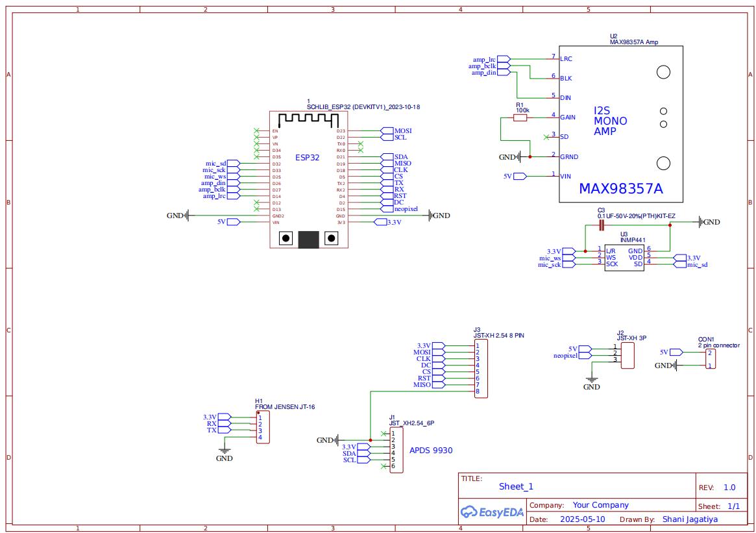Click the CON1 2 pin connector

click(710, 359)
